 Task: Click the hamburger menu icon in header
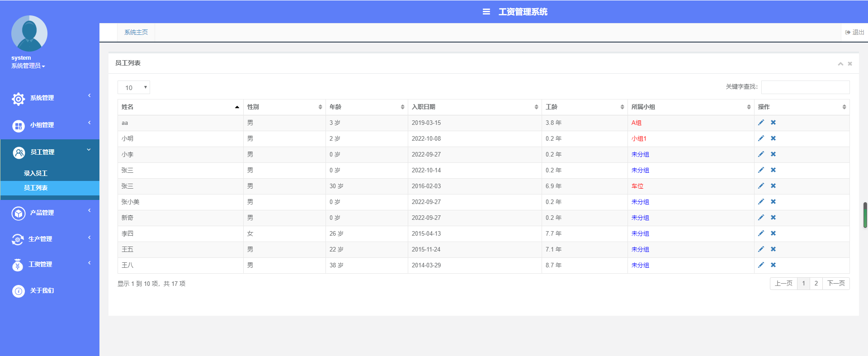point(486,12)
